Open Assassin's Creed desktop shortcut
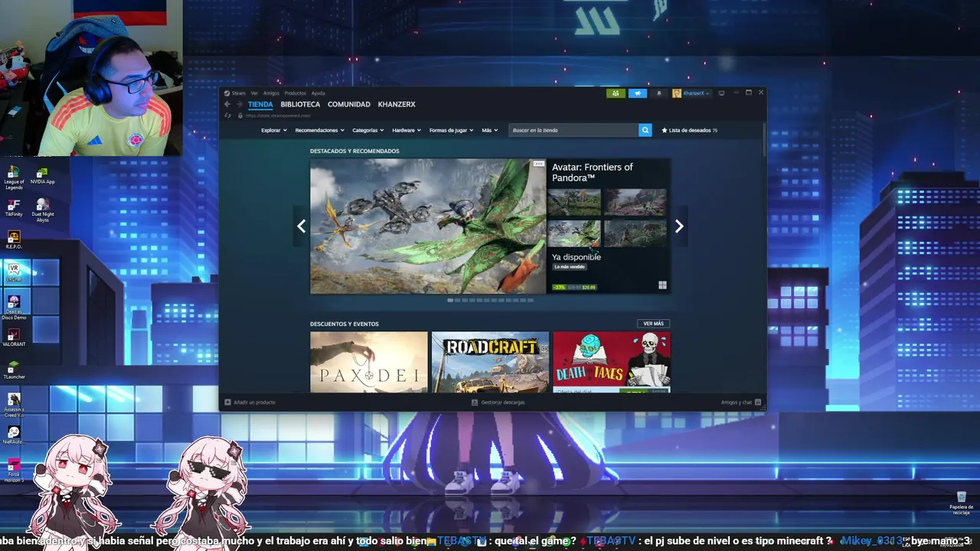The width and height of the screenshot is (980, 551). point(14,405)
